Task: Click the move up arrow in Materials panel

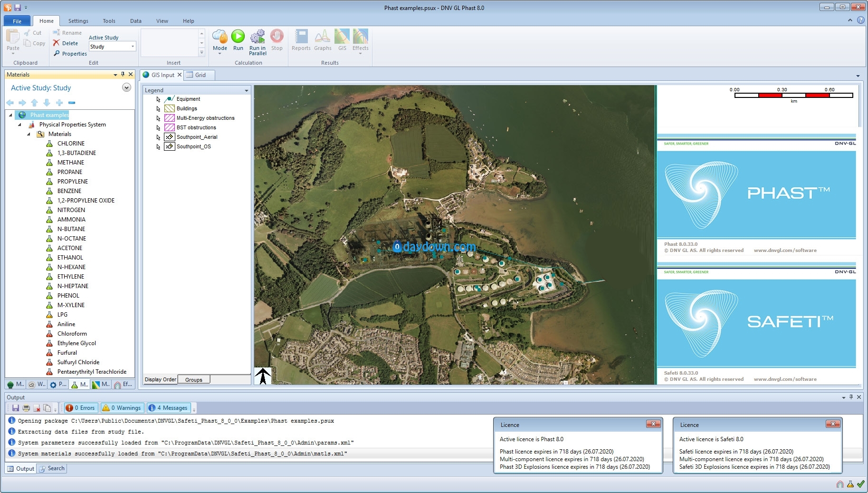Action: (34, 103)
